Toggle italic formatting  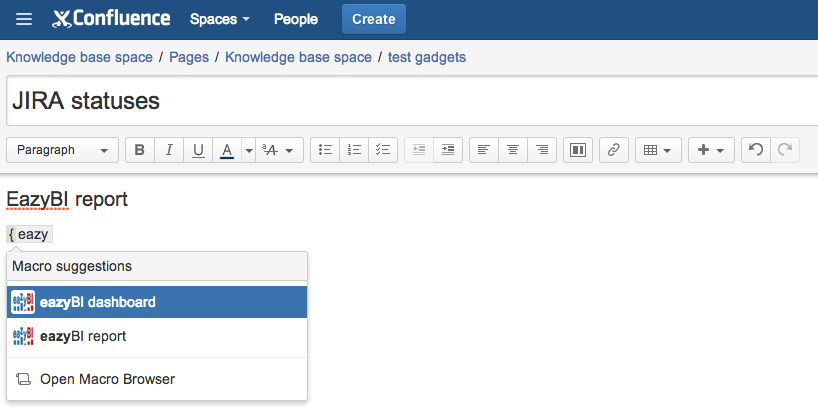tap(169, 150)
